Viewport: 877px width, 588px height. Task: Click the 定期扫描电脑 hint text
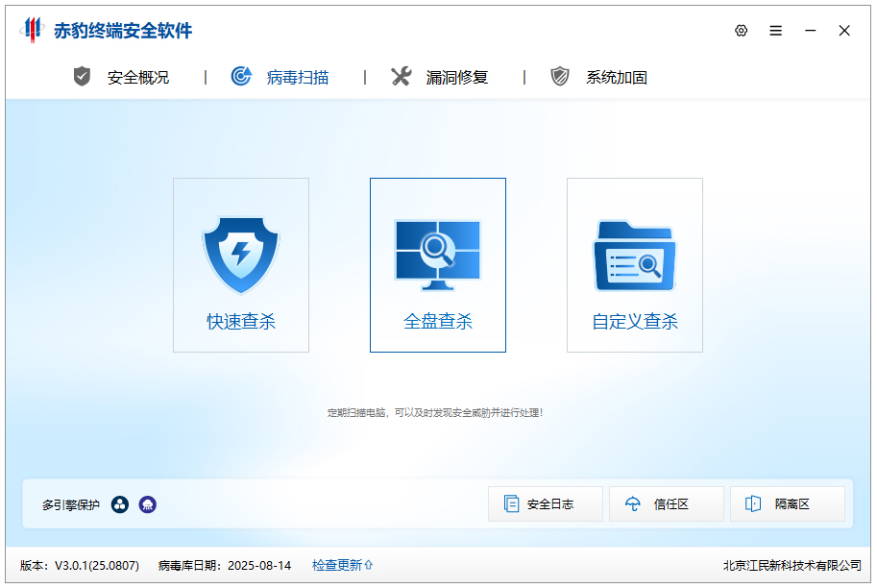pos(435,413)
